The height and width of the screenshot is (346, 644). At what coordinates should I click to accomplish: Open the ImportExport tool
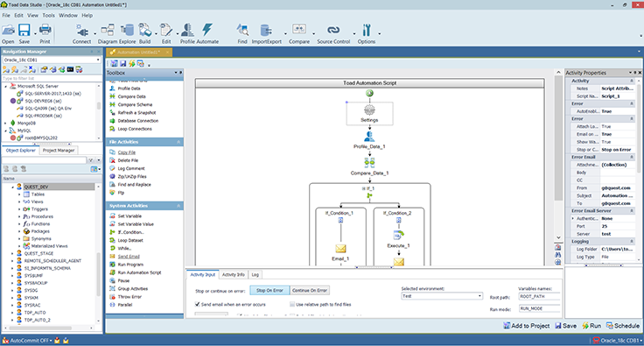pyautogui.click(x=267, y=33)
